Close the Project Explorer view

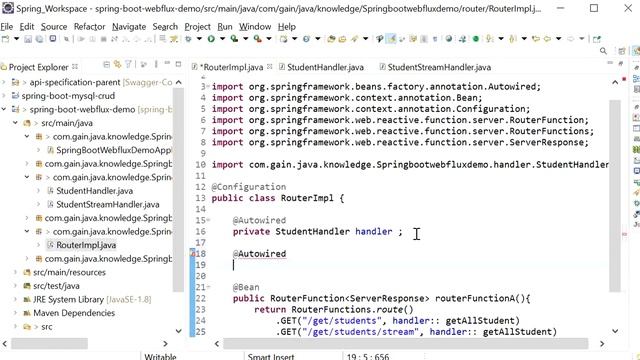click(x=75, y=66)
